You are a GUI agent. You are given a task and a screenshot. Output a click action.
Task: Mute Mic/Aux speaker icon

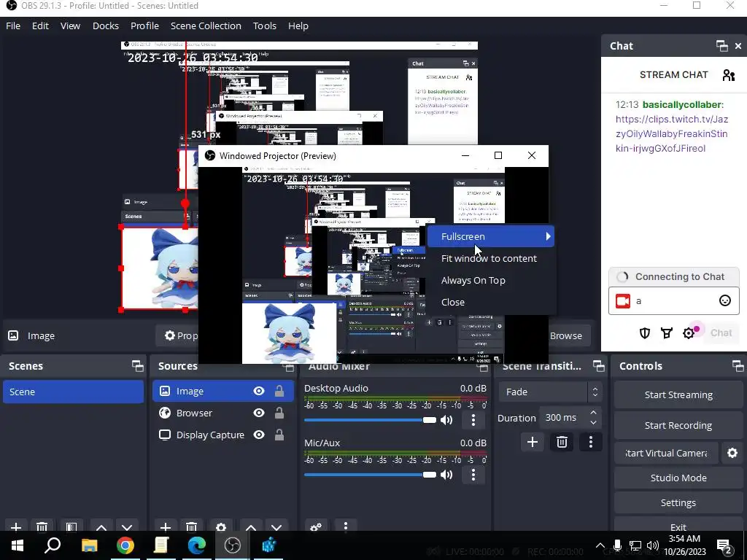[x=446, y=475]
